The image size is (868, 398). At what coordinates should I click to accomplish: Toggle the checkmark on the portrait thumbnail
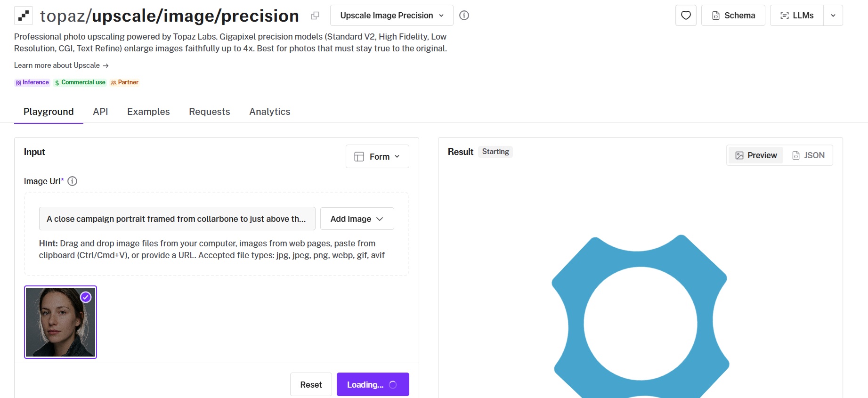coord(86,297)
